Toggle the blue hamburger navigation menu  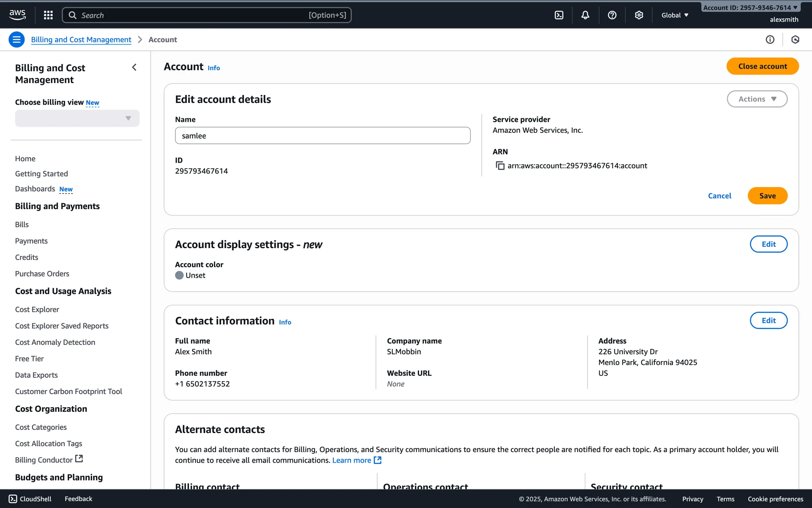tap(16, 39)
